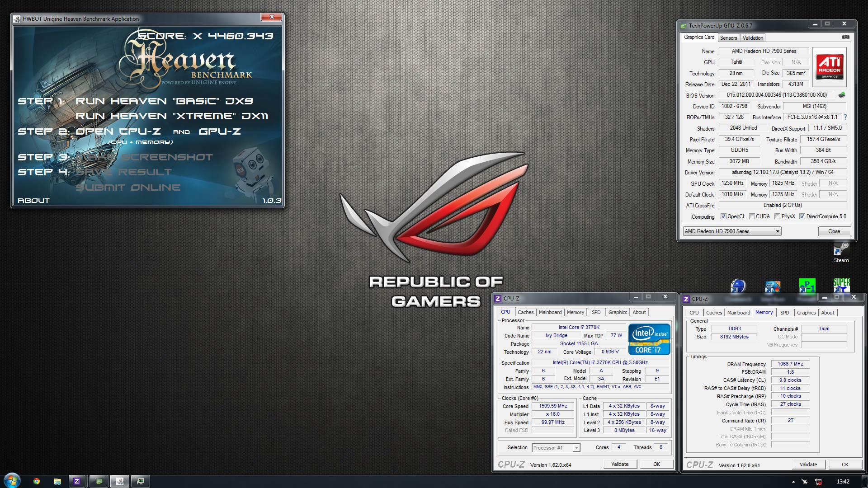
Task: Open SPD tab in right CPU-Z window
Action: coord(785,313)
